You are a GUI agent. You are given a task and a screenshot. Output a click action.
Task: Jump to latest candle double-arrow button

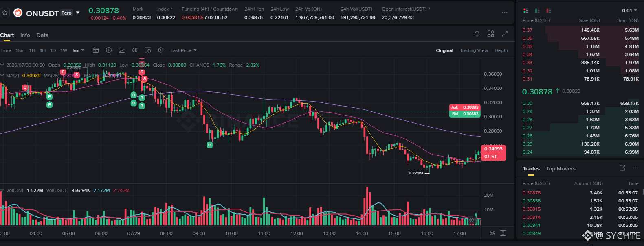(x=472, y=220)
